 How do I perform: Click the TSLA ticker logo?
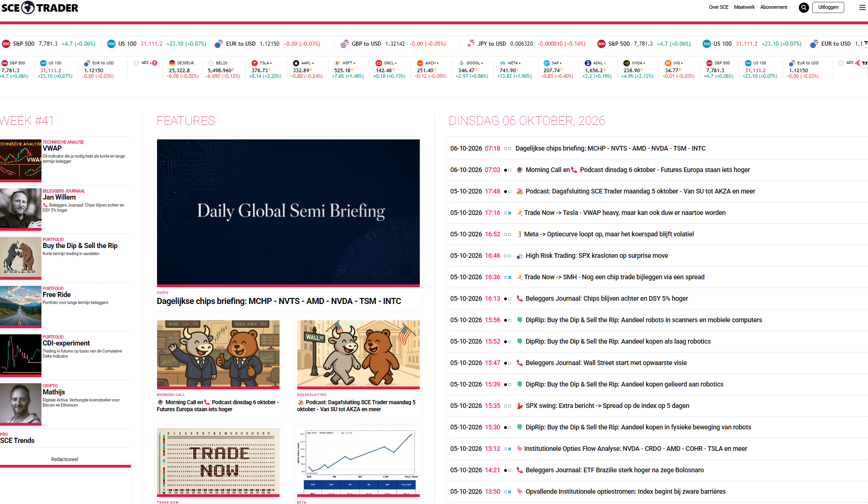point(255,63)
